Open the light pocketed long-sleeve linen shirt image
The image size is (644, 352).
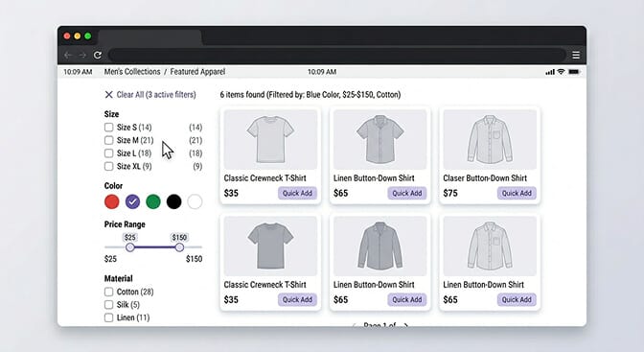[490, 246]
